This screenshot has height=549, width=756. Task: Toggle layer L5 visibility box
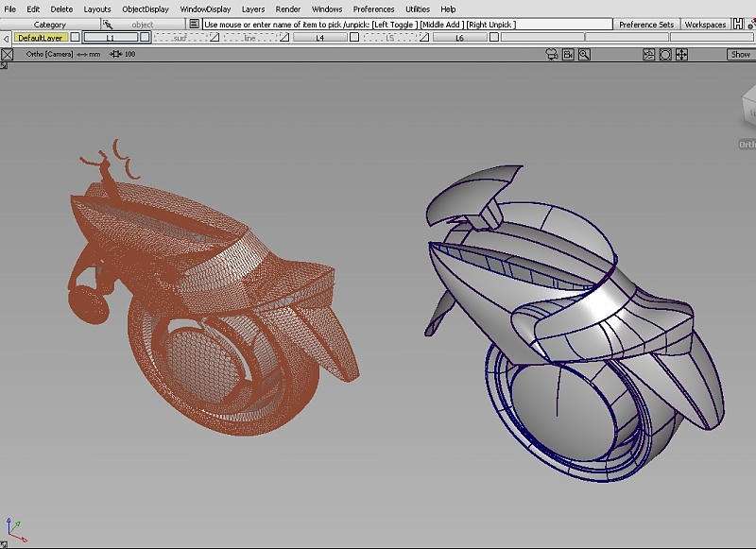click(424, 37)
